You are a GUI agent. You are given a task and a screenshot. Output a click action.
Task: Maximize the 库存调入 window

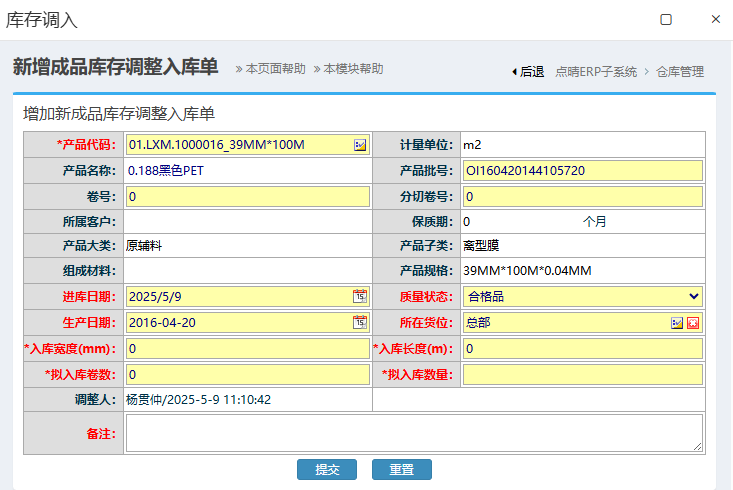coord(666,19)
